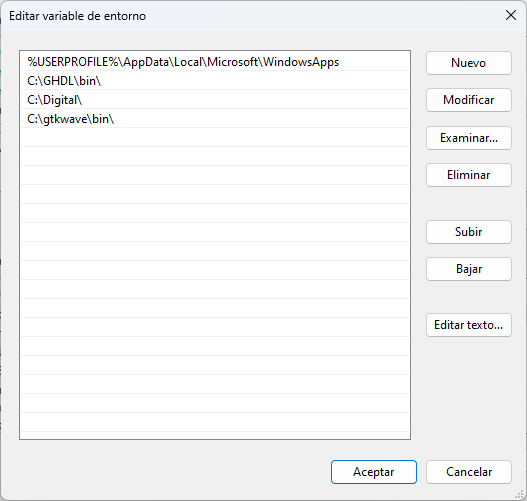Open the Examinar... folder browser
This screenshot has width=527, height=501.
tap(469, 138)
